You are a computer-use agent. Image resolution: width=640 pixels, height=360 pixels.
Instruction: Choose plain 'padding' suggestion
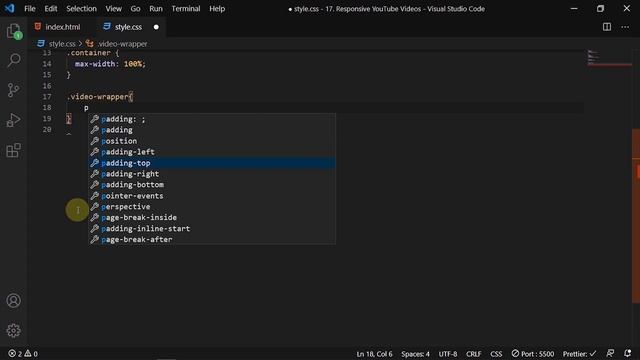(x=212, y=130)
